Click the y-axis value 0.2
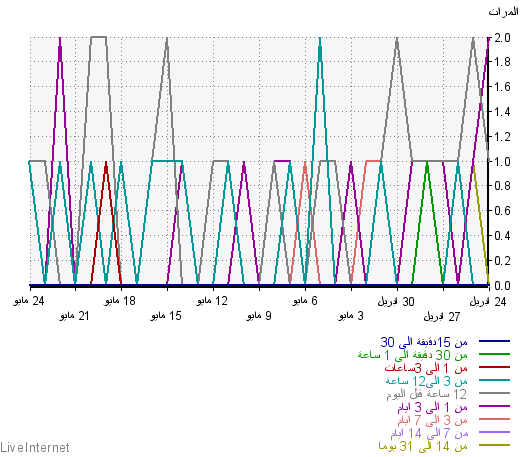 [502, 261]
